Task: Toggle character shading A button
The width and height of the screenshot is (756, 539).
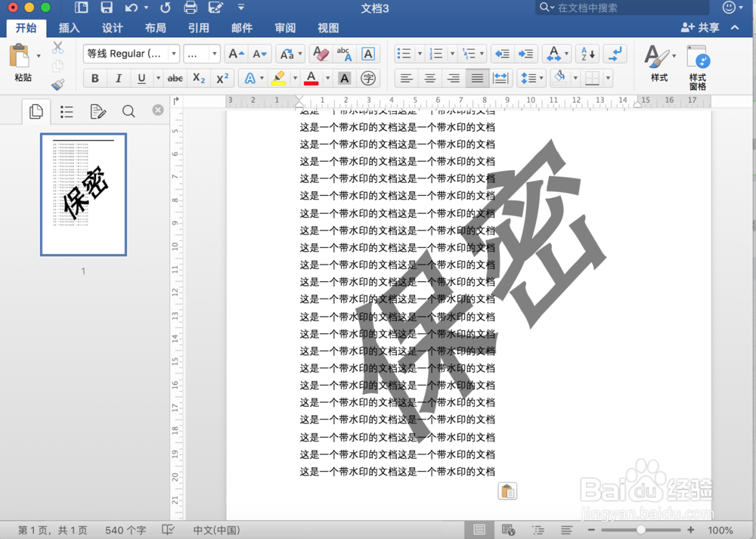Action: pos(344,78)
